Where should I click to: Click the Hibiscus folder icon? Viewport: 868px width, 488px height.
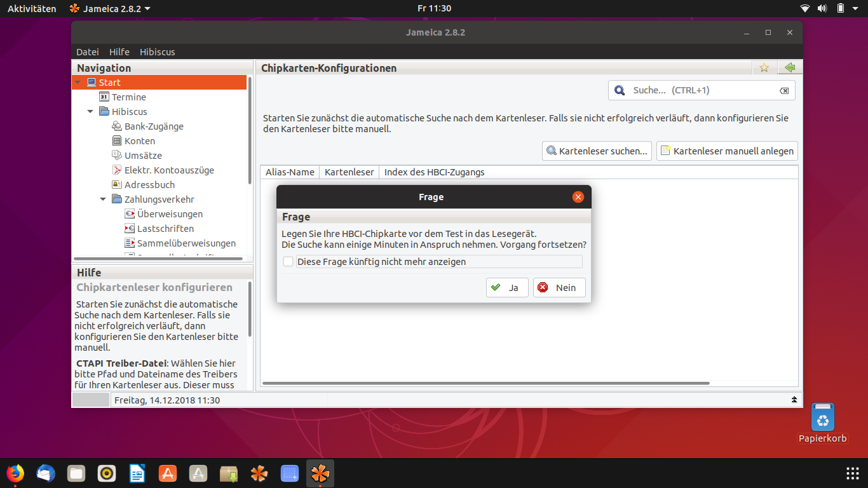[104, 111]
